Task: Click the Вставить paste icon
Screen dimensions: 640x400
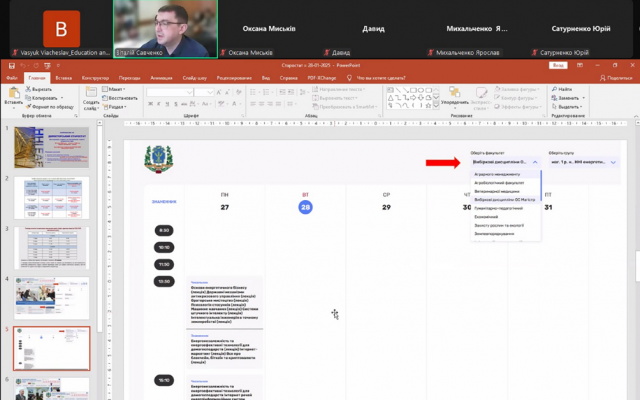Action: pos(13,92)
